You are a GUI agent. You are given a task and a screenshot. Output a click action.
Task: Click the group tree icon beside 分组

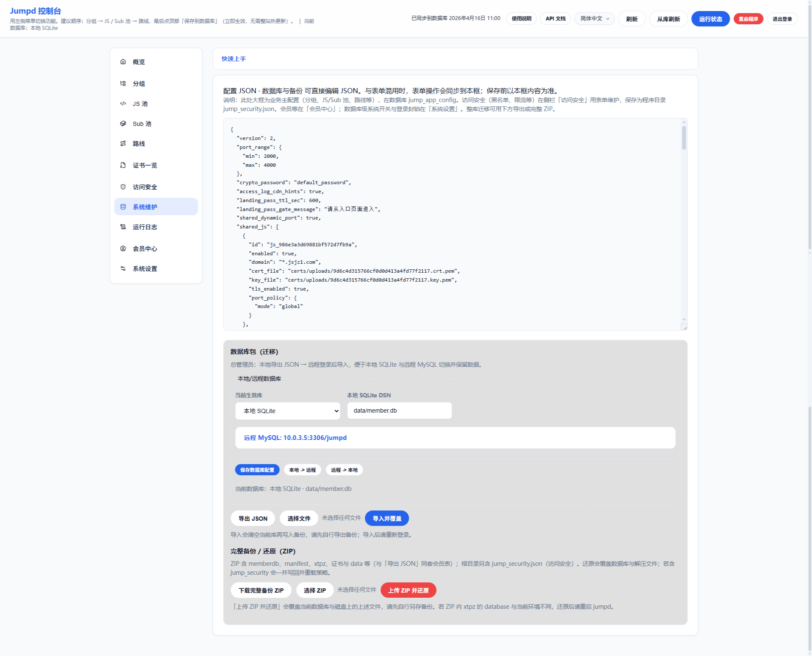pyautogui.click(x=123, y=83)
